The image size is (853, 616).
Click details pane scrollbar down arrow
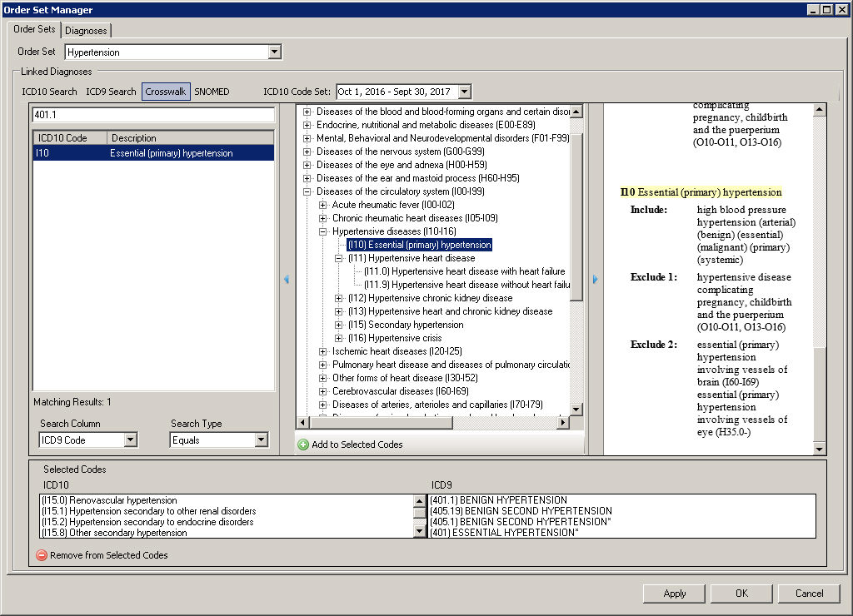click(820, 449)
